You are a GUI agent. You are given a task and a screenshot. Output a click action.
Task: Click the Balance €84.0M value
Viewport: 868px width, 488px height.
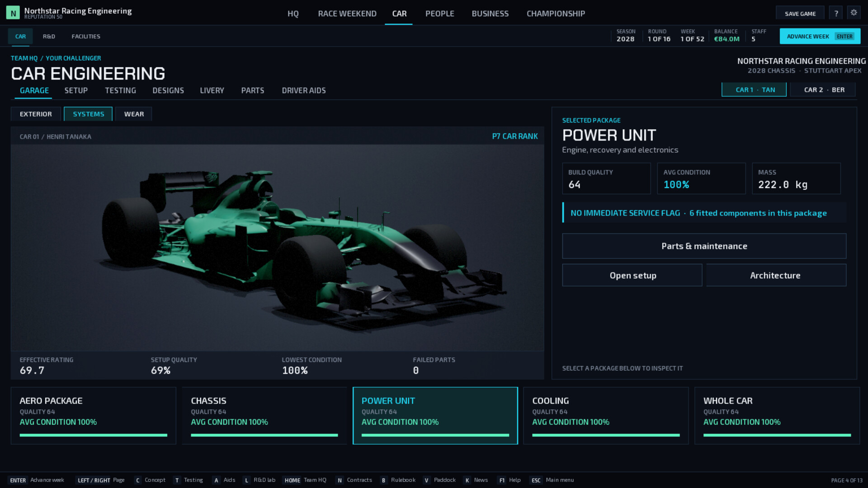click(x=726, y=39)
